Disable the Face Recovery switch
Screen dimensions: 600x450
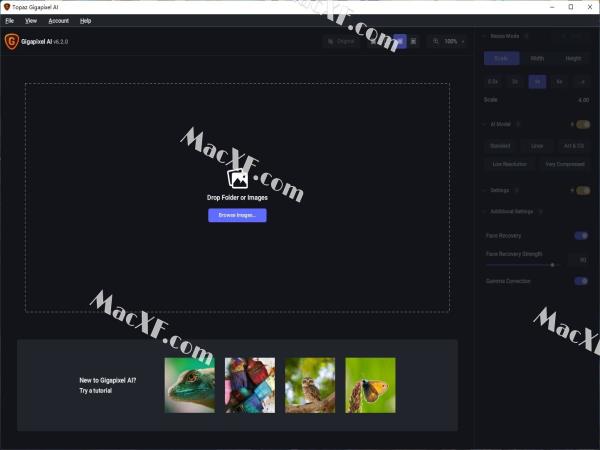pos(581,235)
